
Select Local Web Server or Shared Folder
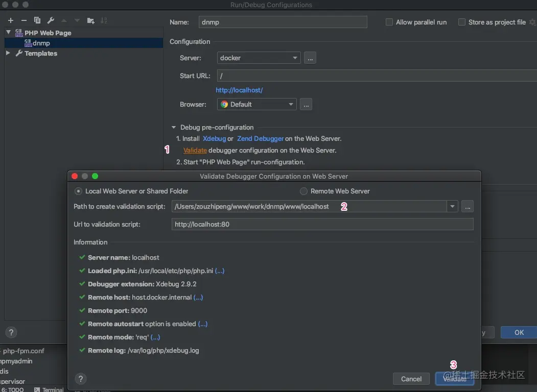pyautogui.click(x=78, y=191)
